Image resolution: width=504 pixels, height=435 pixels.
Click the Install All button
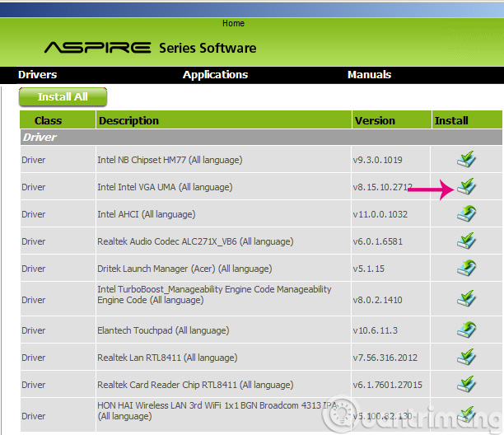pos(63,96)
